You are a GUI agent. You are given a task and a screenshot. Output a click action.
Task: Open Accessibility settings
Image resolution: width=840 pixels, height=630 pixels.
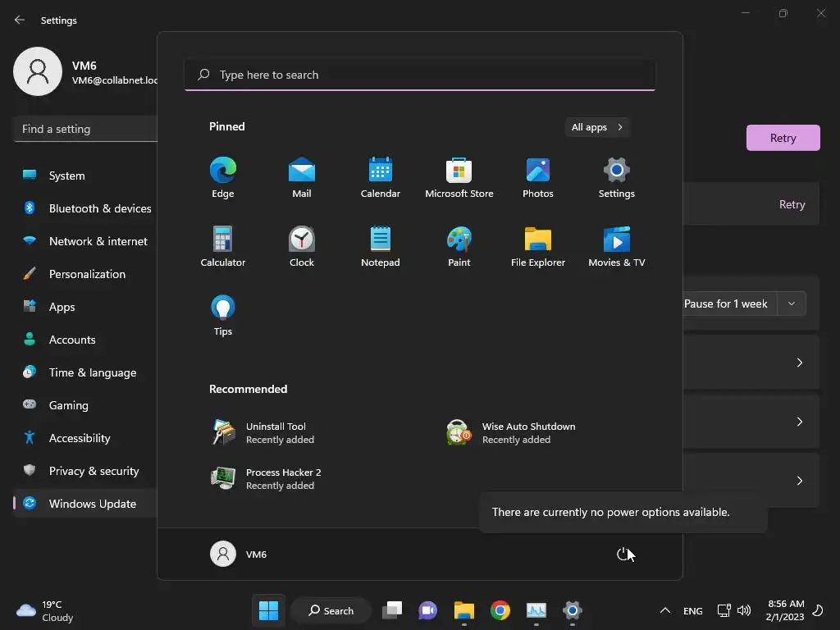85,438
